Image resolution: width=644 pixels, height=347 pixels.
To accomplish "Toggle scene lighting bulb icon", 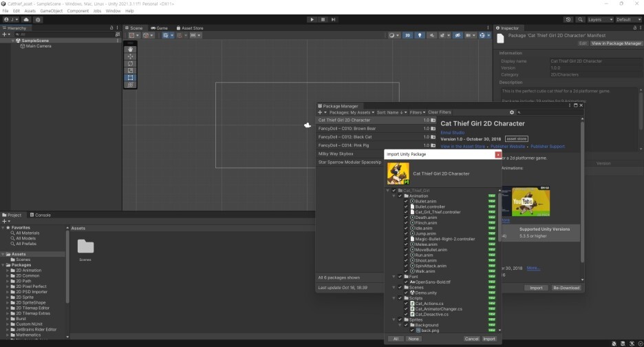I will 419,35.
